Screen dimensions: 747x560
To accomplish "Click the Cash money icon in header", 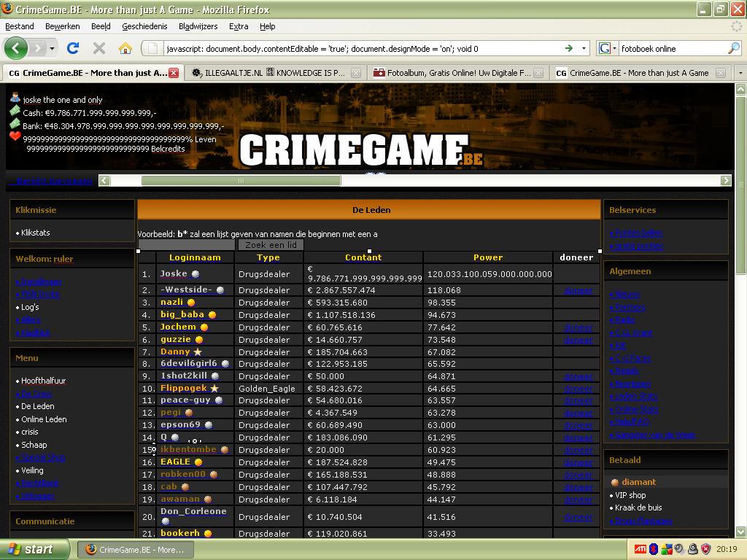I will coord(15,111).
